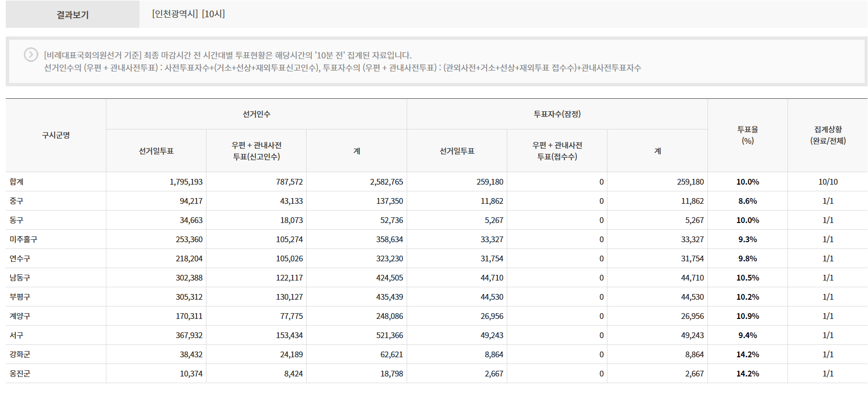Click the 9.4% turnout for 서구
This screenshot has height=399, width=868.
747,335
